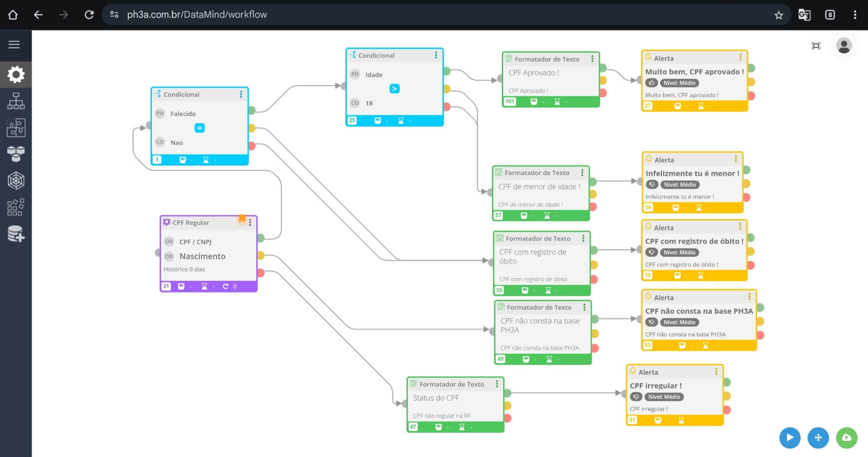Open options menu of 'CPF irregular !' Alerta

tap(716, 372)
